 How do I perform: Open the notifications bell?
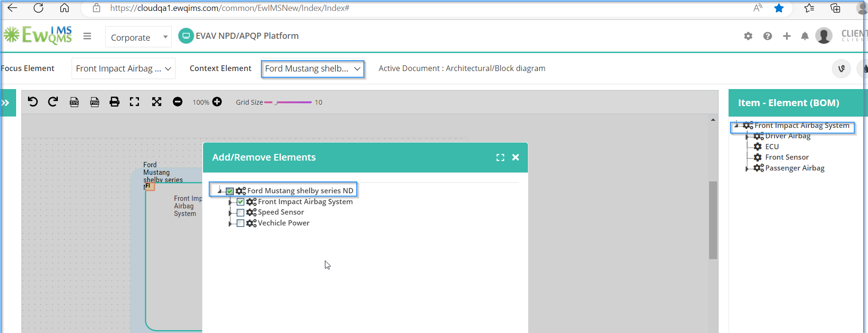[805, 36]
